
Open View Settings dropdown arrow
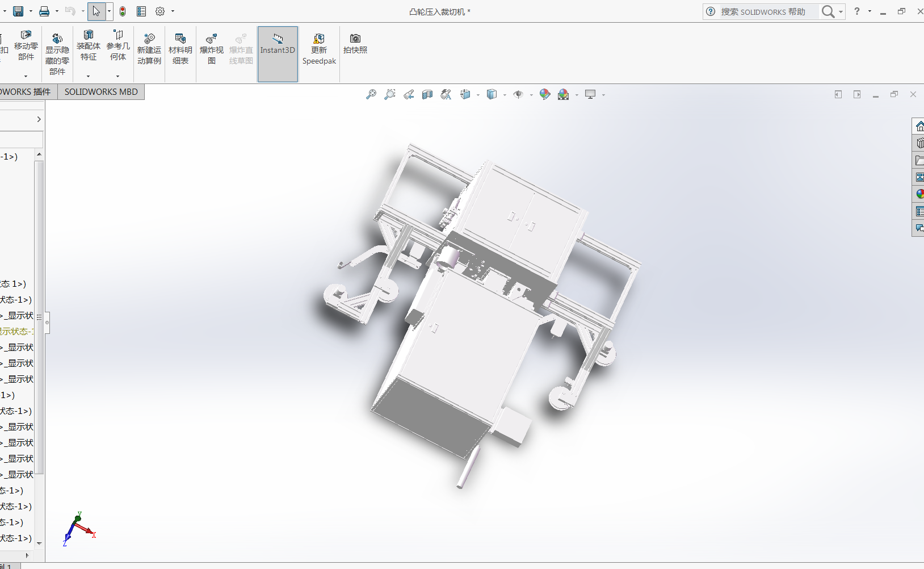(603, 95)
